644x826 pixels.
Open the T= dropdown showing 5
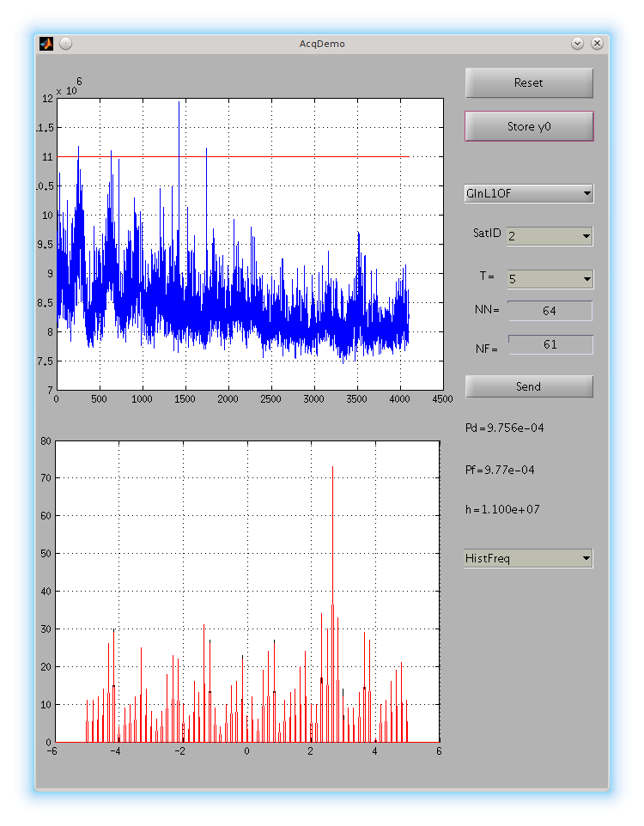tap(550, 279)
